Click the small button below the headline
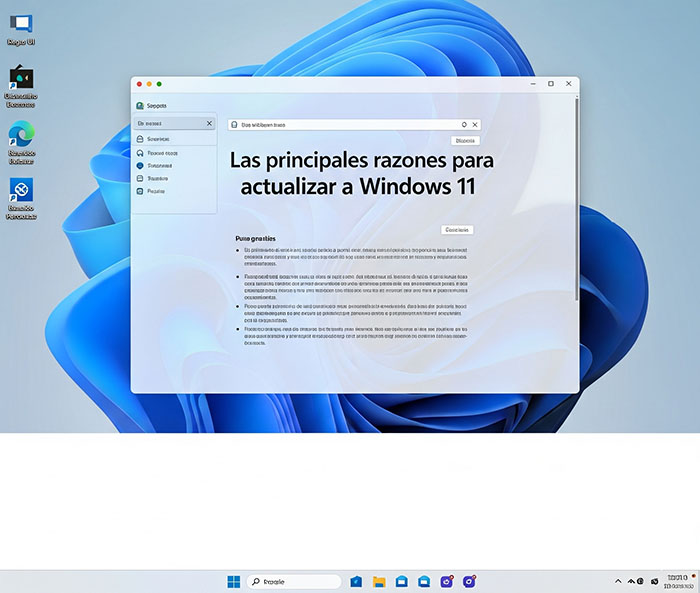700x593 pixels. point(457,230)
